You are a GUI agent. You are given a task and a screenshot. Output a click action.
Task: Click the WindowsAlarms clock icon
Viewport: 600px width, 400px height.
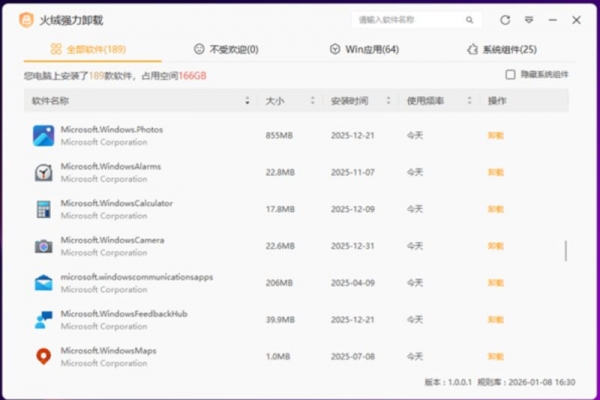coord(43,173)
